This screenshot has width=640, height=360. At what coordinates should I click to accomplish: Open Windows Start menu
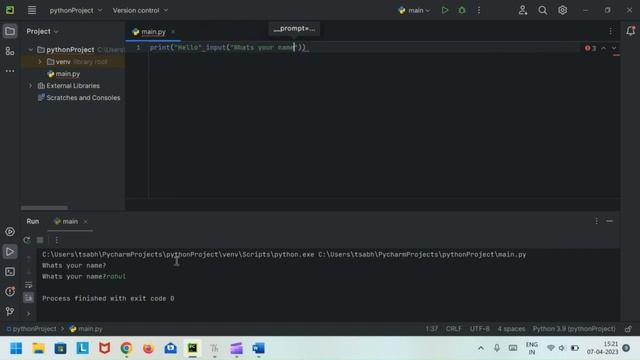16,348
